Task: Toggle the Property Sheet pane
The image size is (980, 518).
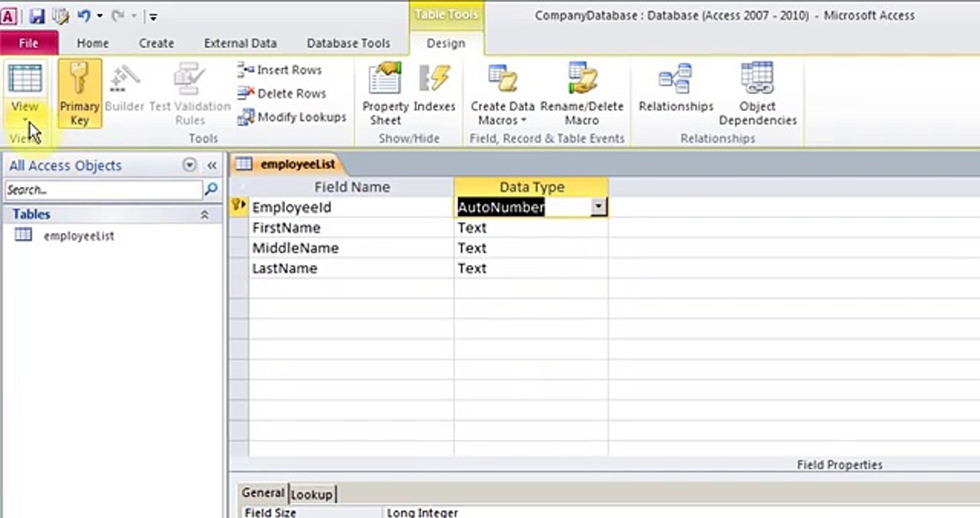Action: pyautogui.click(x=385, y=94)
